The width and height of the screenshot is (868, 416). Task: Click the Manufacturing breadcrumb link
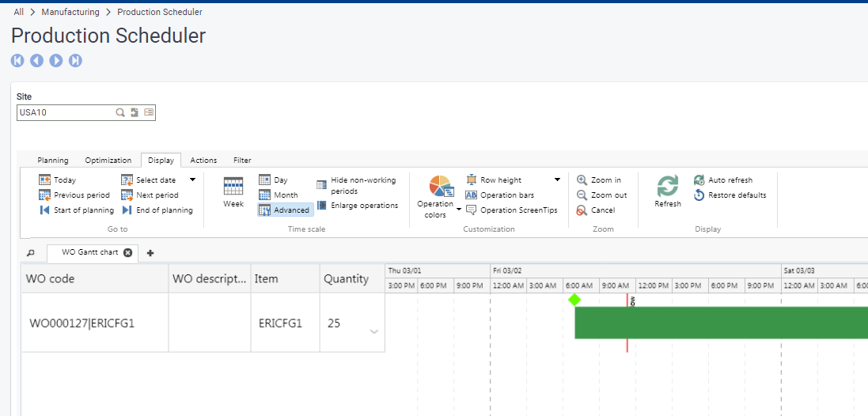[70, 12]
